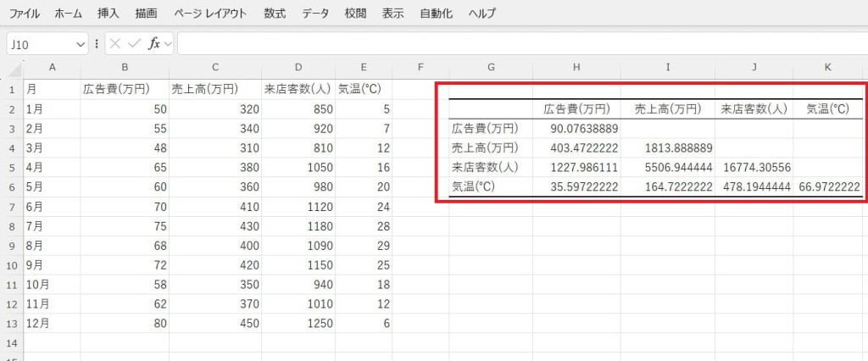Click the three-dot handle beside Name Box

tap(97, 44)
